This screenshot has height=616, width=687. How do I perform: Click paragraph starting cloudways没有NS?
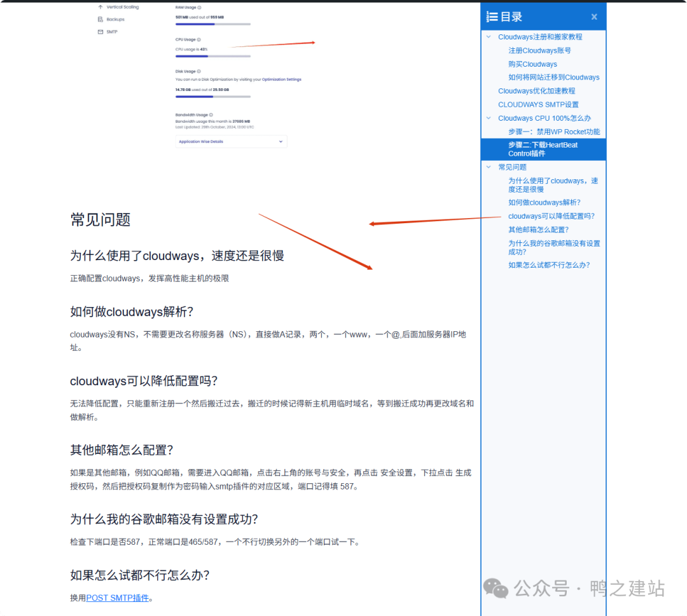coord(268,341)
